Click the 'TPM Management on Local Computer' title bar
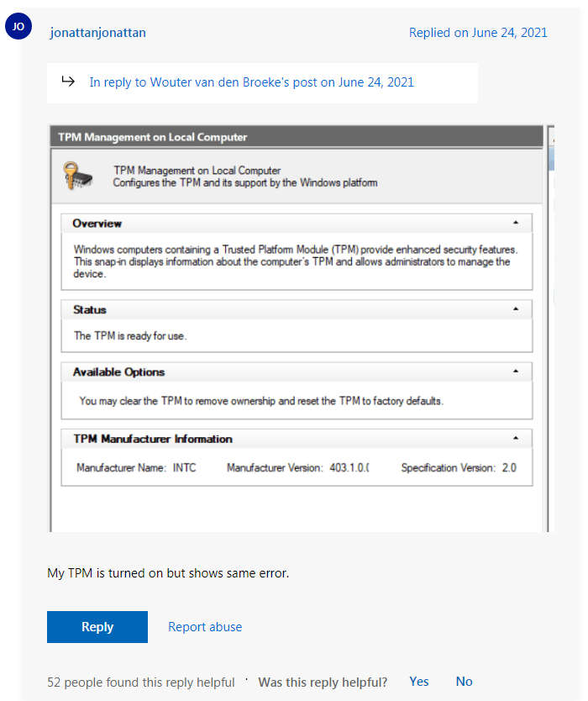 pos(297,137)
